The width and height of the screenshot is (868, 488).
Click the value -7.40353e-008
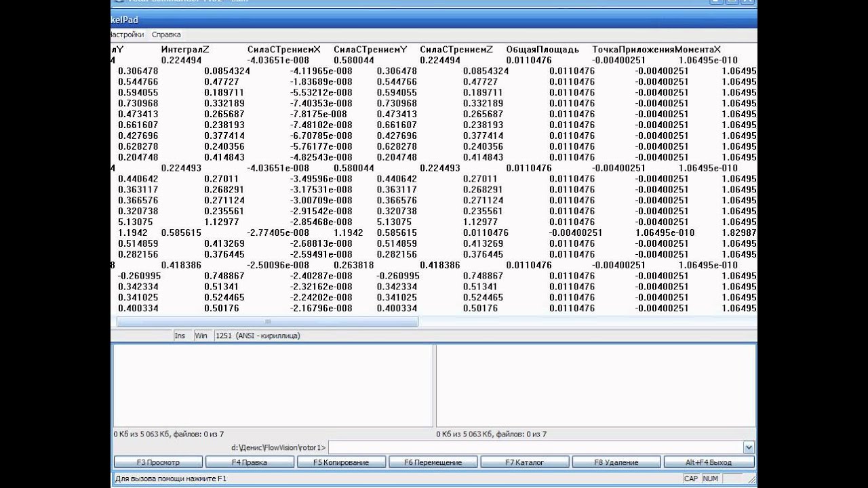coord(321,104)
